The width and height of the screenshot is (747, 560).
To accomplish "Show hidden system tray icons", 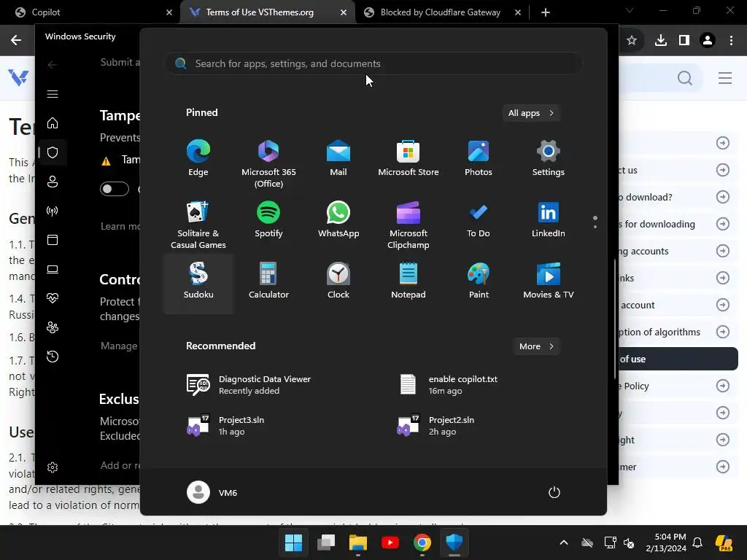I will (x=564, y=542).
